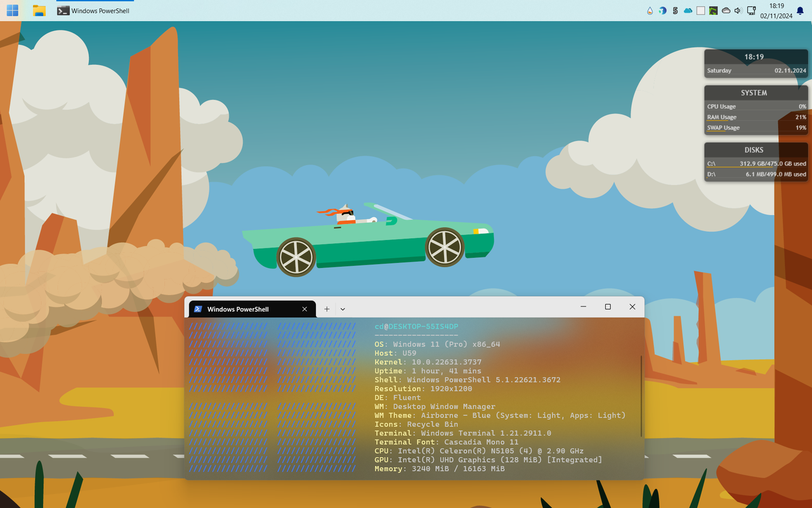Open a new terminal tab with plus
This screenshot has height=508, width=812.
click(x=327, y=309)
